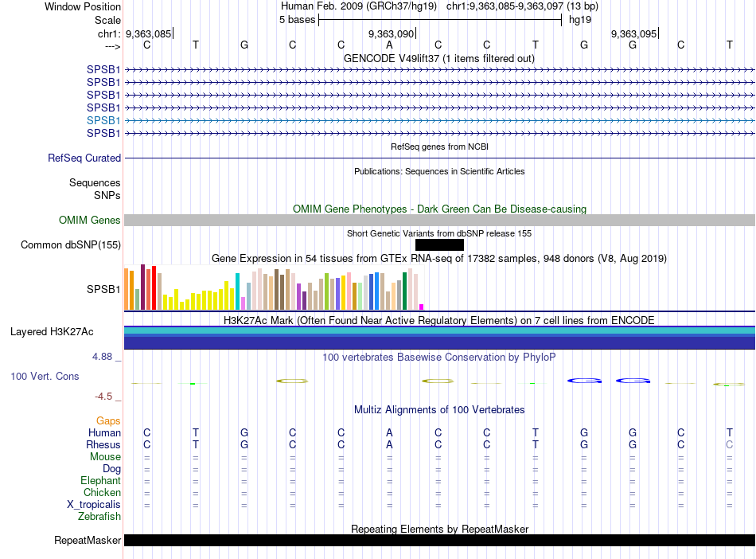Click the cyan bar in GTEx chart
The height and width of the screenshot is (559, 756).
click(x=237, y=291)
